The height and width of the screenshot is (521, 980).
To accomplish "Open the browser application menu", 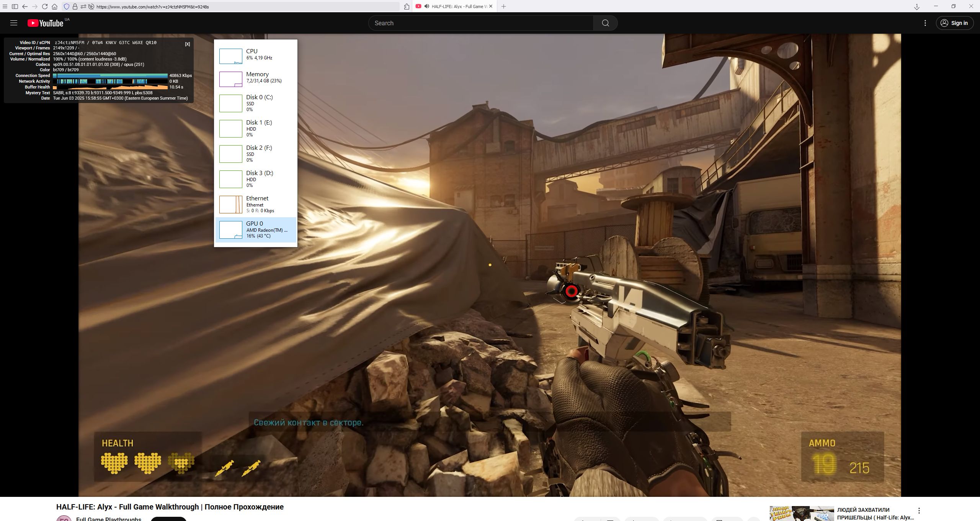I will tap(5, 7).
